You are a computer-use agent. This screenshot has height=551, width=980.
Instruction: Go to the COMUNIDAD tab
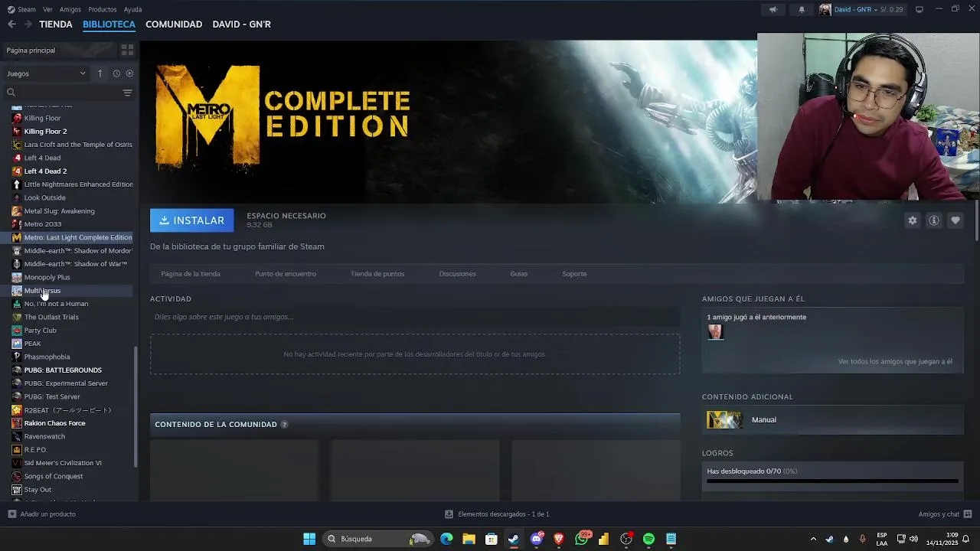[x=174, y=24]
